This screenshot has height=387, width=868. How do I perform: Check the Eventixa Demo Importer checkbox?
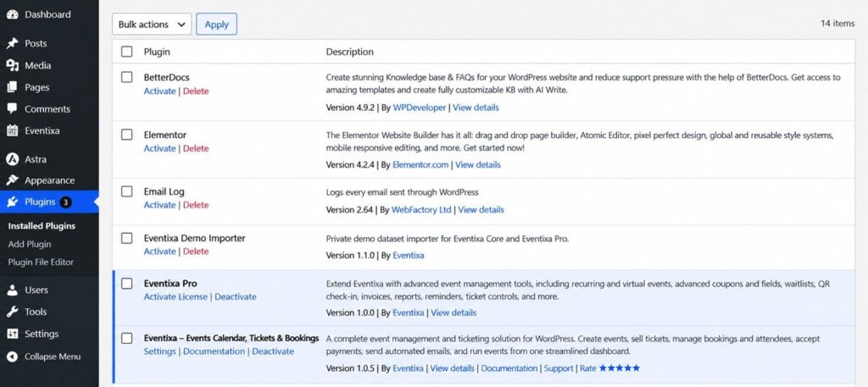click(127, 238)
